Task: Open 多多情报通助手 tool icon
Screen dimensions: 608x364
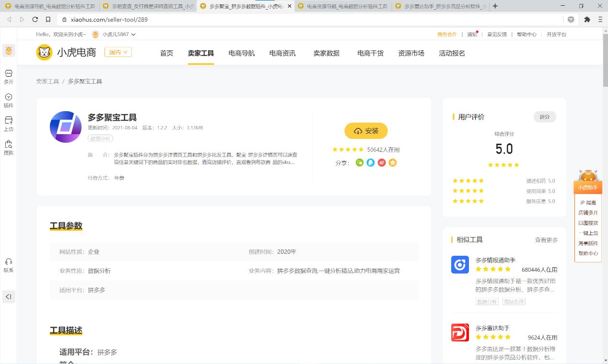Action: (460, 264)
